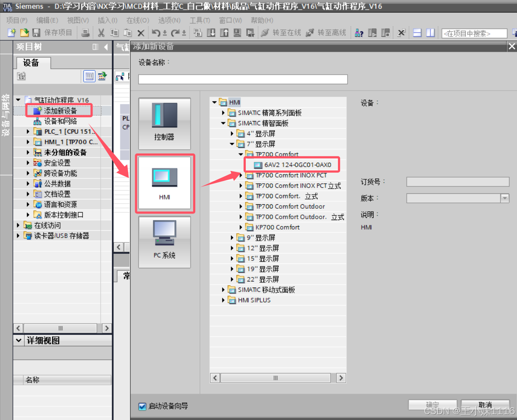Click the New project toolbar icon
This screenshot has height=420, width=517.
(x=12, y=32)
